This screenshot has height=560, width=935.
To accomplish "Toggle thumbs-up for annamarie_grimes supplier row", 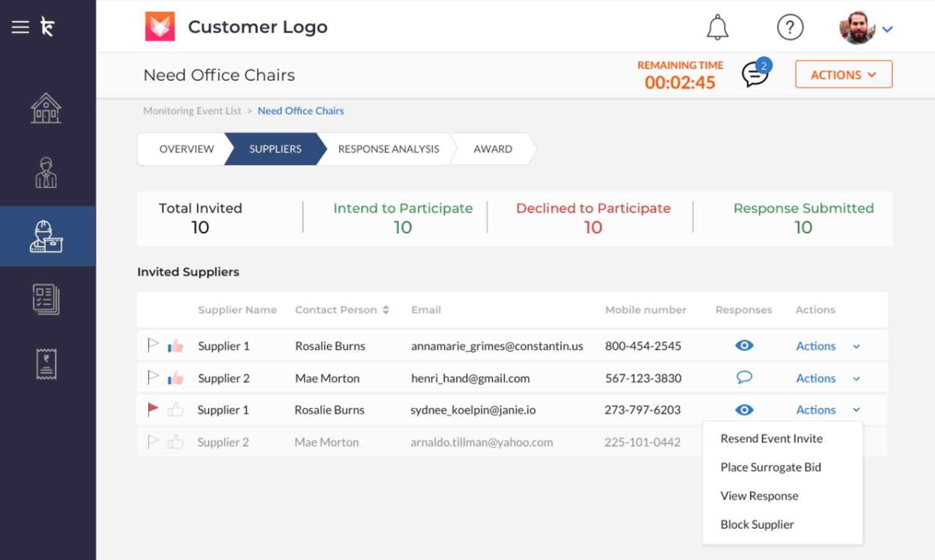I will [x=176, y=346].
